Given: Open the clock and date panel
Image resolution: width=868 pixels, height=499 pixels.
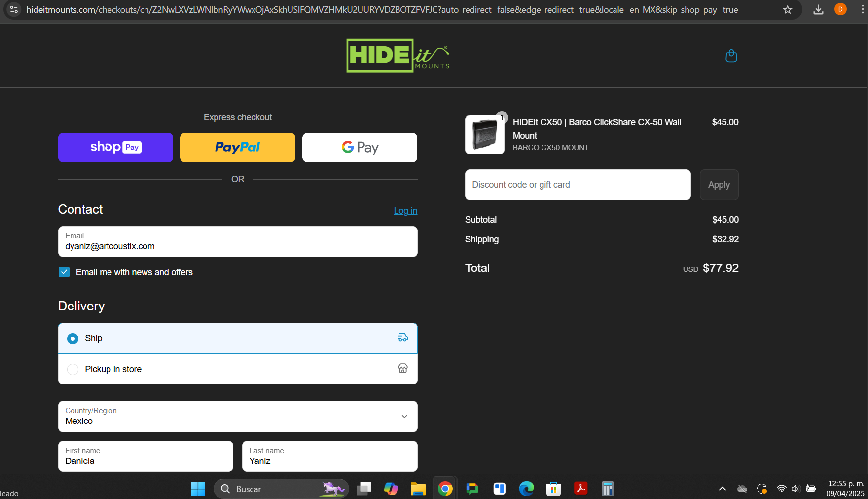Looking at the screenshot, I should [845, 489].
